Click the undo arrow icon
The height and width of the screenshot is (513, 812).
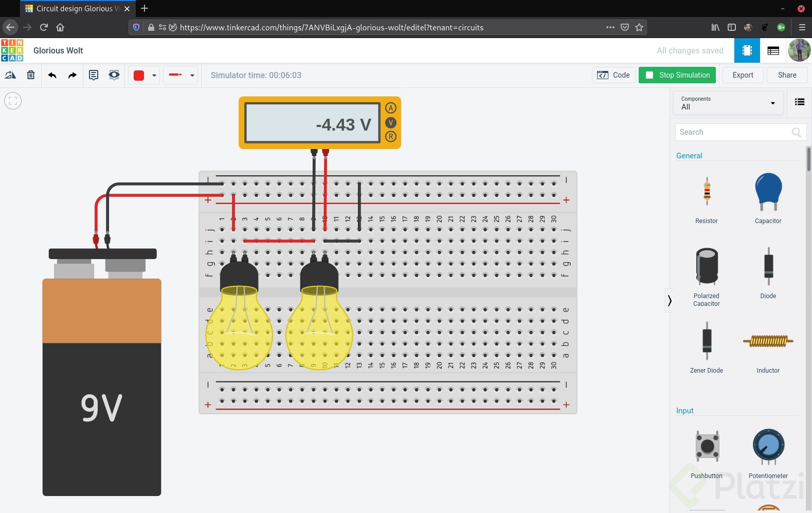52,75
